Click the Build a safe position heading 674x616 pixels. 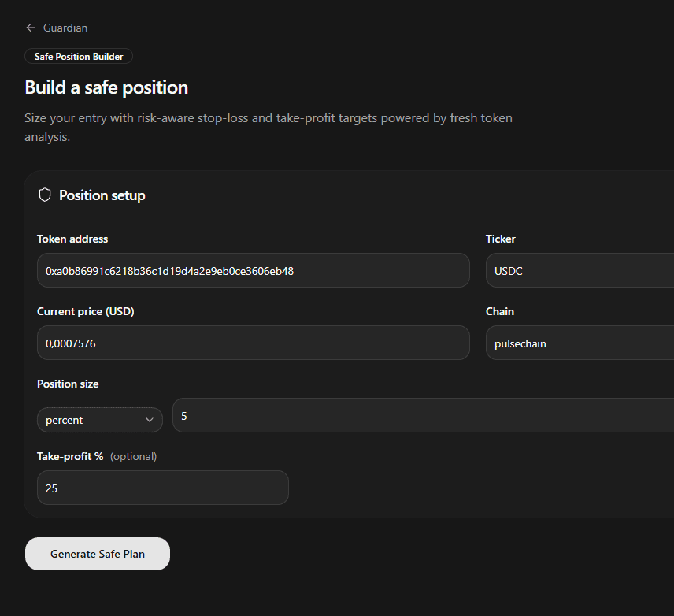[106, 87]
